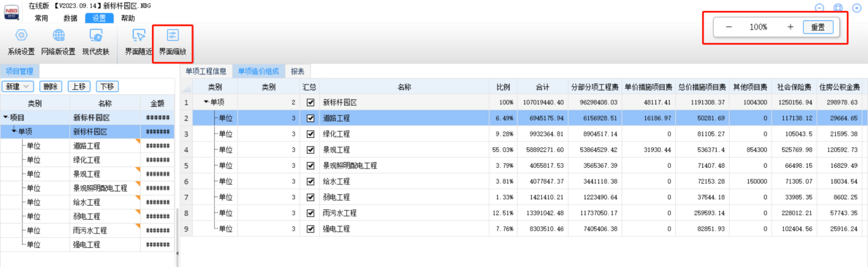The width and height of the screenshot is (868, 267).
Task: Decrease zoom with minus button
Action: point(729,27)
